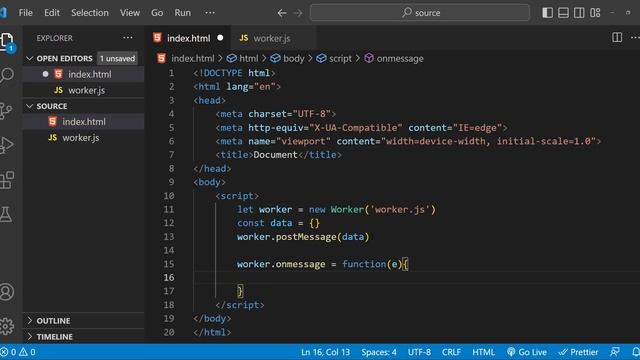Show more menu items with the ellipsis
Image resolution: width=640 pixels, height=360 pixels.
tap(210, 13)
